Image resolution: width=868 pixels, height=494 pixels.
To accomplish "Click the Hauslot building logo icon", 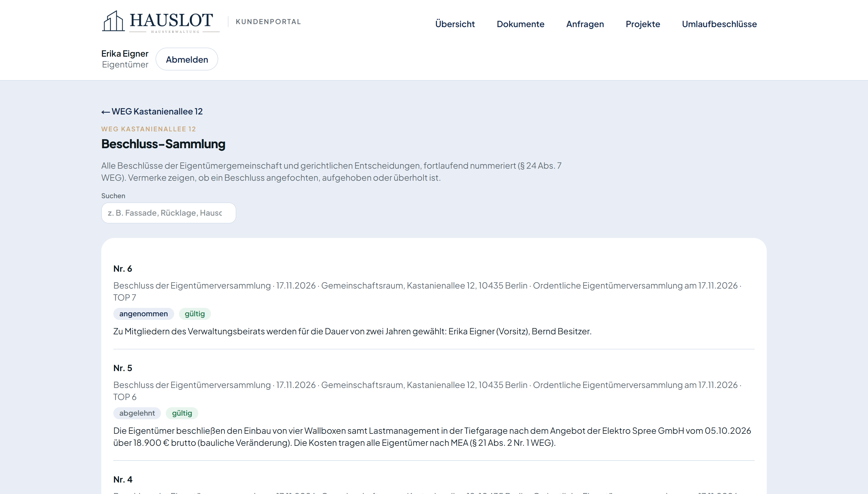I will coord(113,21).
